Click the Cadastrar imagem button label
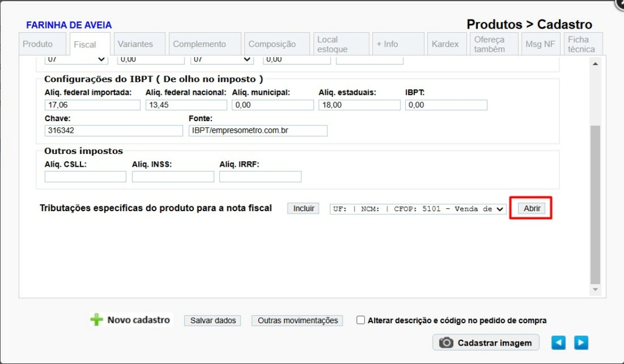This screenshot has width=624, height=364. point(495,343)
